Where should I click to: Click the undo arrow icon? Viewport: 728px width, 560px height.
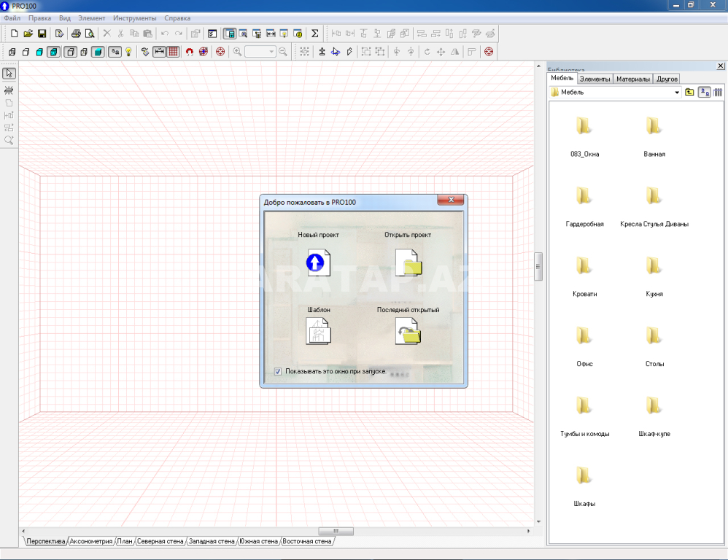[x=165, y=34]
